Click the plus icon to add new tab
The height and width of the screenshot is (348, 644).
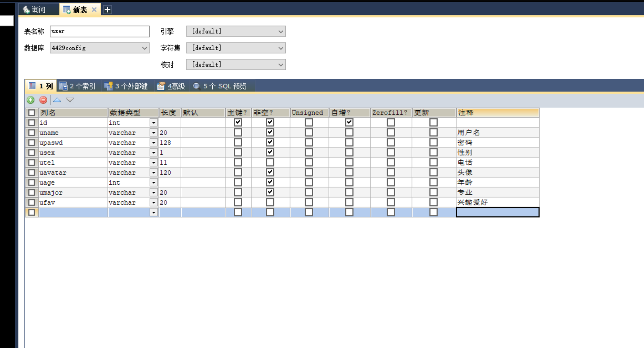coord(107,10)
